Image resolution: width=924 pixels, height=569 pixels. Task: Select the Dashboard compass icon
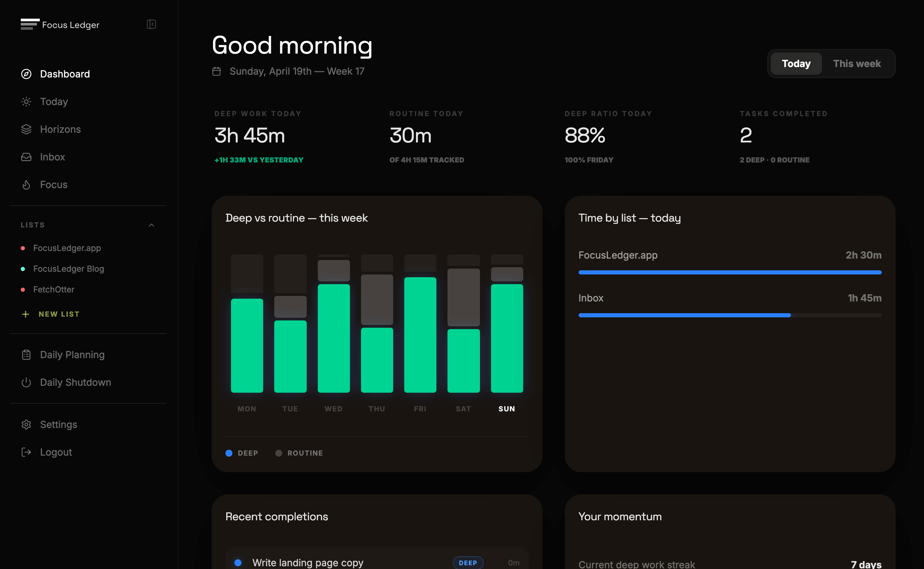pos(26,74)
